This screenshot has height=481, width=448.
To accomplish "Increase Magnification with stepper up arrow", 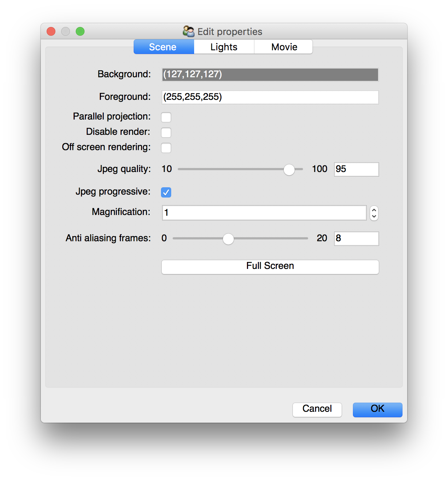I will [374, 210].
